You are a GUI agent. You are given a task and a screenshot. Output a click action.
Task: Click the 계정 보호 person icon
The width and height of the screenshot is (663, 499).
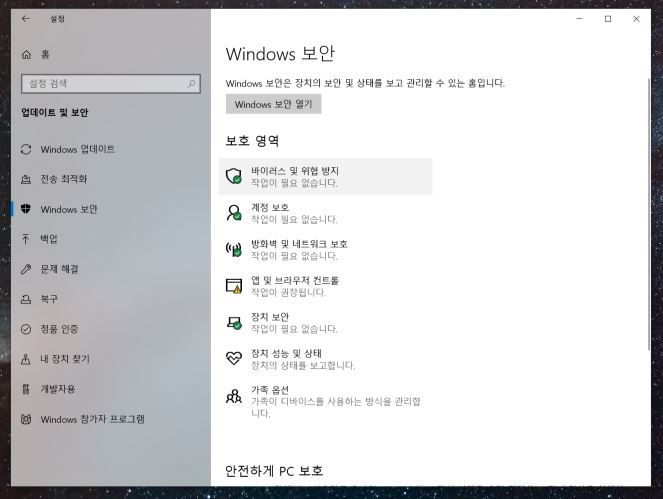(x=233, y=213)
